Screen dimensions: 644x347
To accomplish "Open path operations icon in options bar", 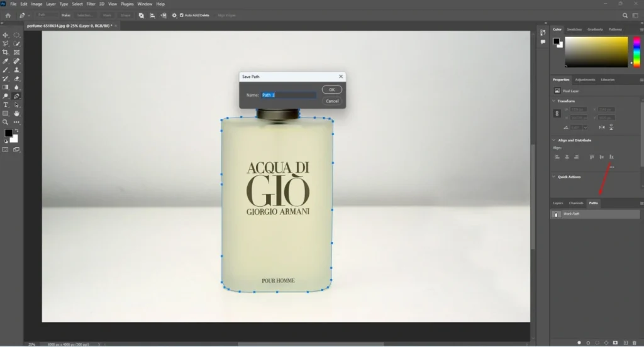I will click(x=142, y=15).
